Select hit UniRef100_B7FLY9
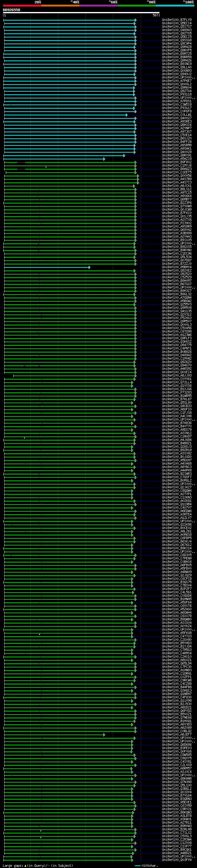The image size is (197, 868). tap(177, 20)
